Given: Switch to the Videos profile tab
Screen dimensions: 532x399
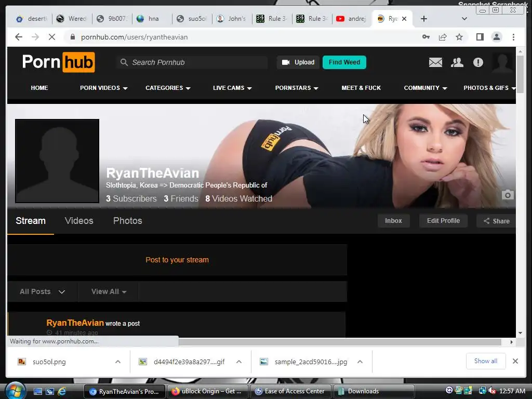Looking at the screenshot, I should coord(79,221).
